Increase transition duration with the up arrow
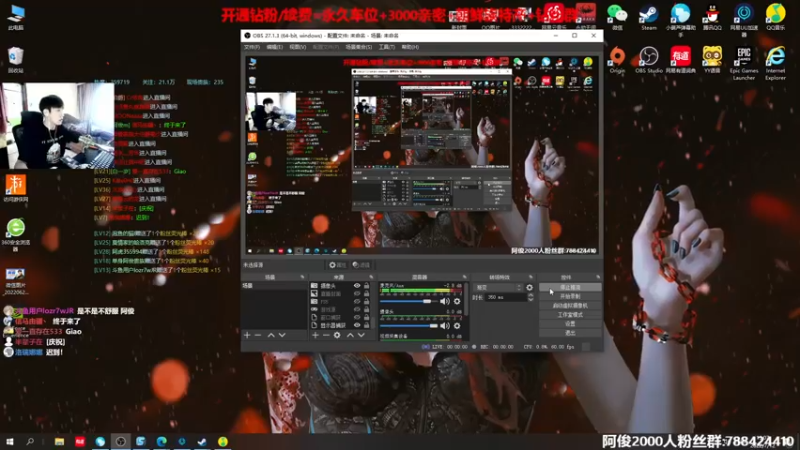 click(531, 295)
